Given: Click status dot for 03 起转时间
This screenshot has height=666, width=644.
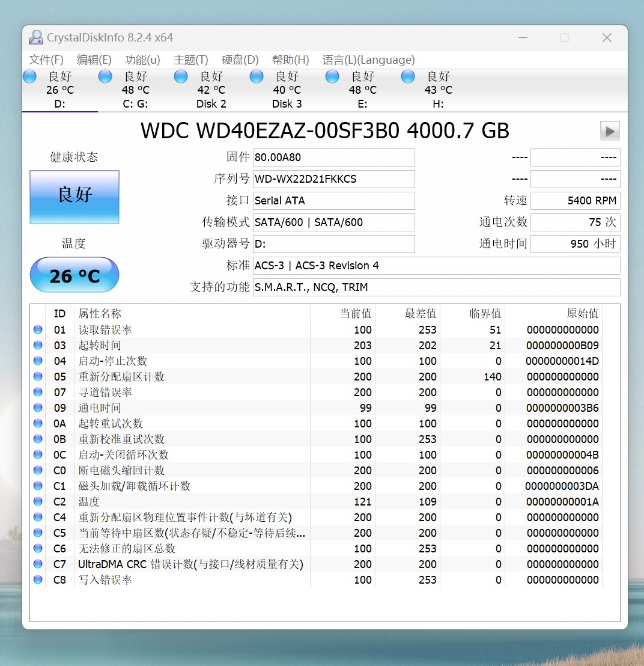Looking at the screenshot, I should (38, 345).
